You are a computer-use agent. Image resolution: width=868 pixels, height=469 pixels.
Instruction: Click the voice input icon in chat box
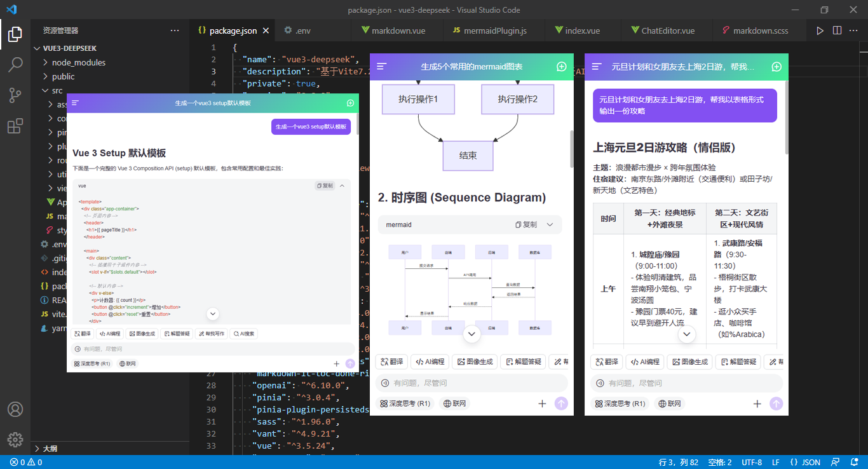point(78,348)
